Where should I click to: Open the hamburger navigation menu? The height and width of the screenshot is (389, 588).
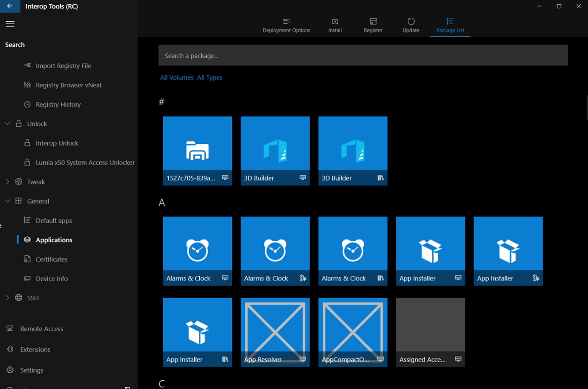tap(10, 24)
